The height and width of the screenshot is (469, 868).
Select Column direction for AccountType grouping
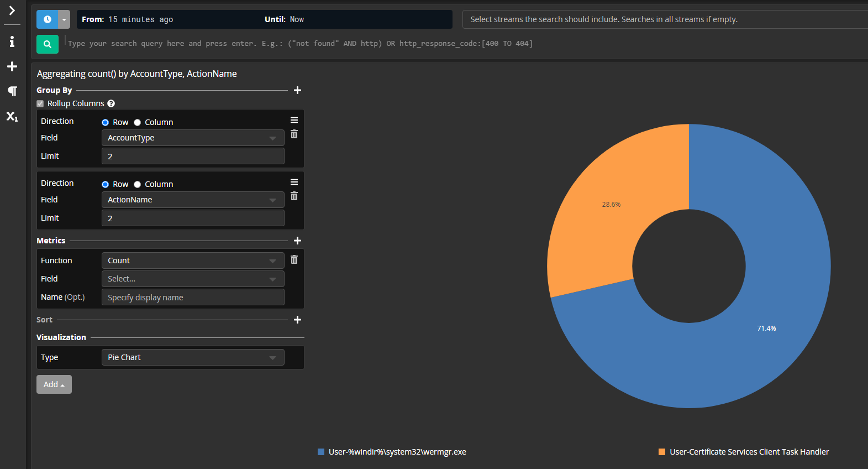(138, 123)
